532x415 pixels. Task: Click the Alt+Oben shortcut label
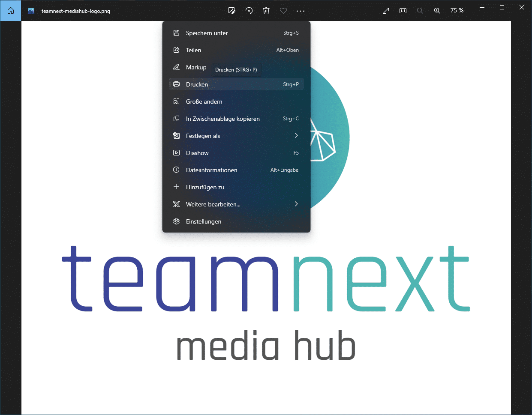click(x=288, y=50)
